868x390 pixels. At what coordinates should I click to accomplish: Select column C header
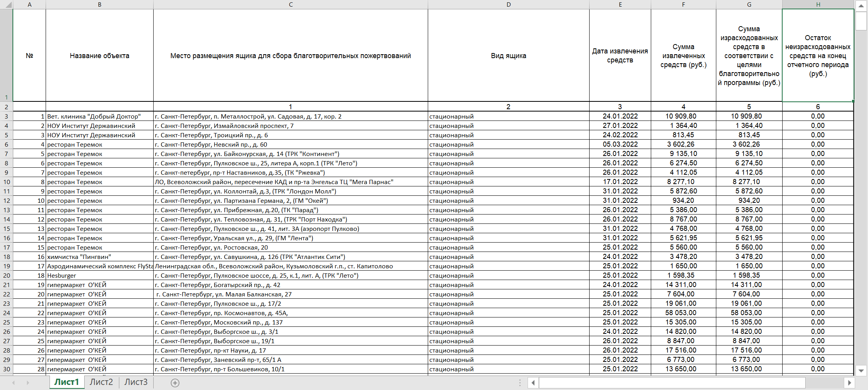click(291, 5)
